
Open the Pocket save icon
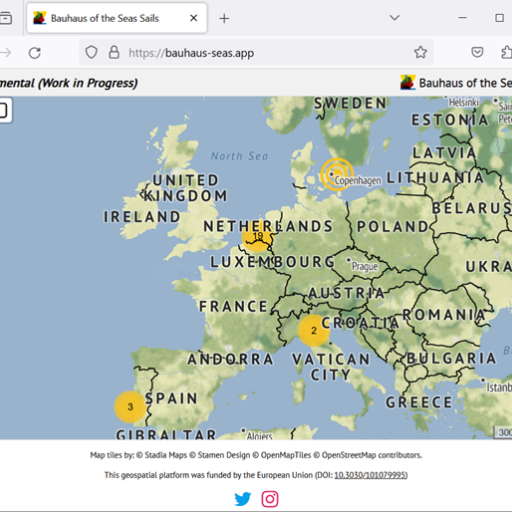click(x=477, y=52)
